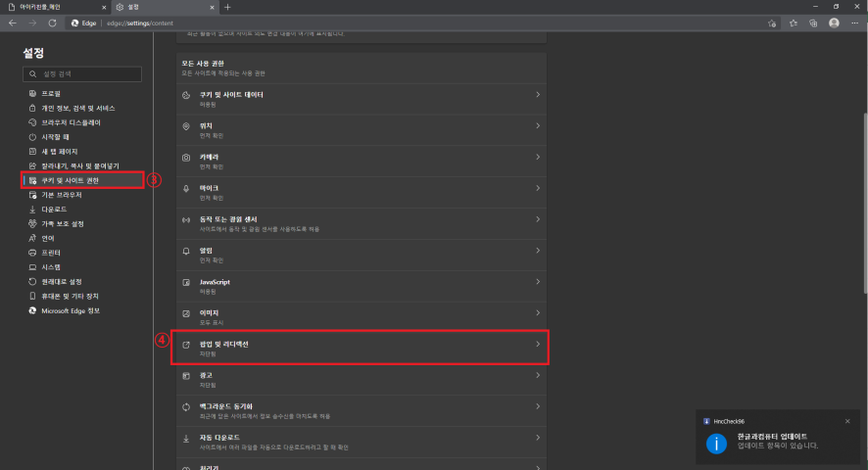The image size is (868, 470).
Task: Expand the 쿠키 및 사이트 데이터 row chevron
Action: click(x=538, y=95)
